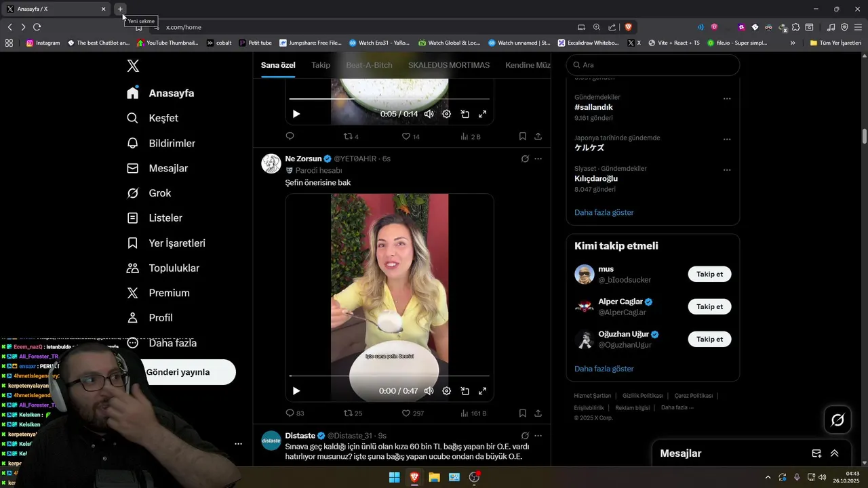Expand Daha fazla sidebar menu
868x488 pixels.
tap(162, 343)
